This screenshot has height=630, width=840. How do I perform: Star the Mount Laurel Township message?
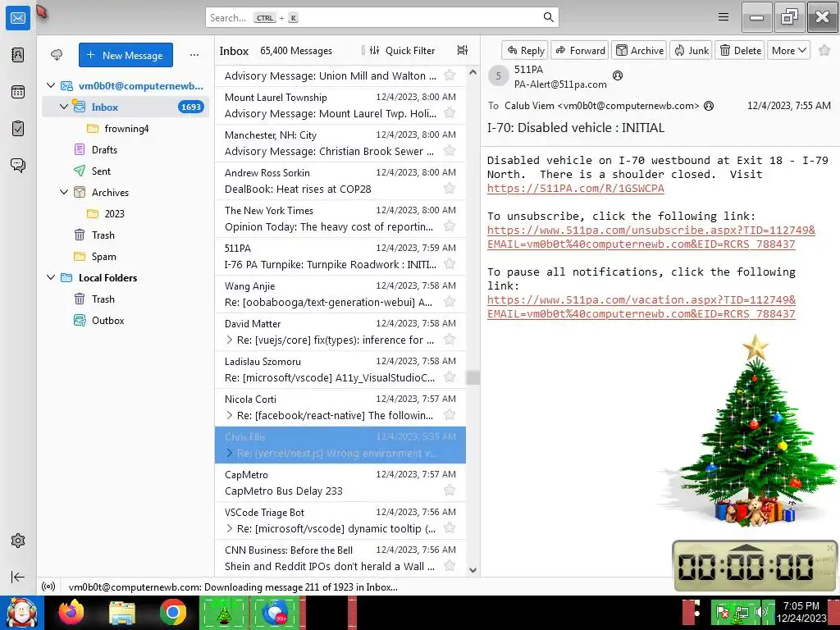450,113
